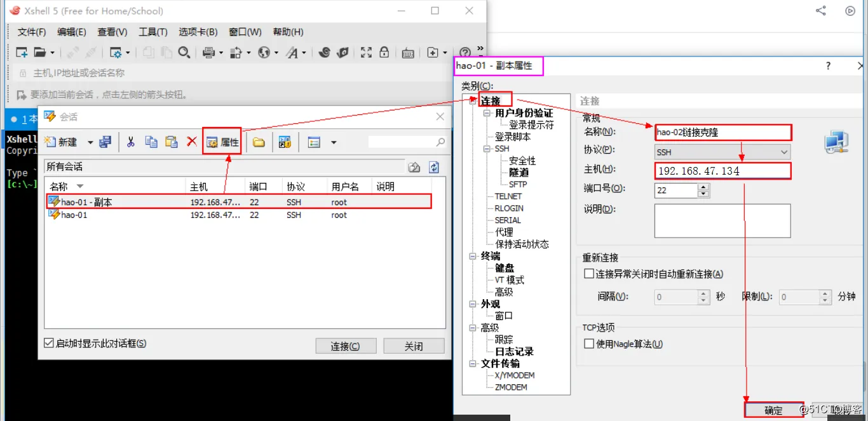
Task: Click the new session icon in Xshell toolbar
Action: pos(22,53)
